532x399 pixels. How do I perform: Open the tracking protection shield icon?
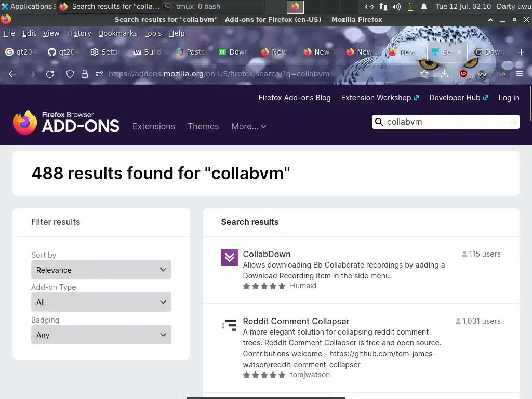pyautogui.click(x=70, y=74)
